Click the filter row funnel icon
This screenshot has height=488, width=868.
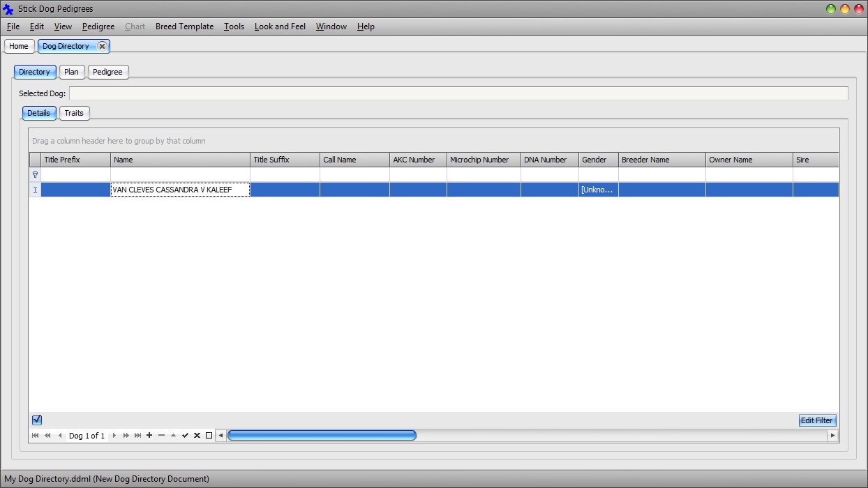point(35,175)
